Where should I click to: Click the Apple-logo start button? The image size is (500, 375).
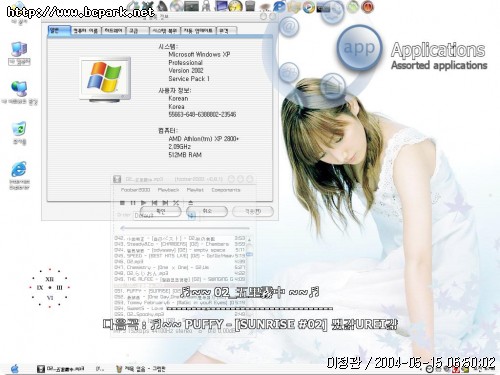point(15,369)
